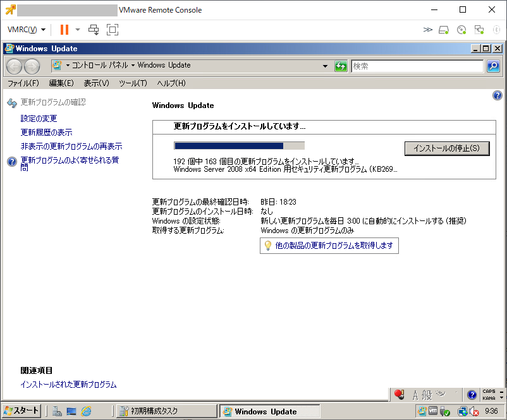The image size is (507, 420).
Task: Click the VMware Remote Console app icon
Action: coord(10,9)
